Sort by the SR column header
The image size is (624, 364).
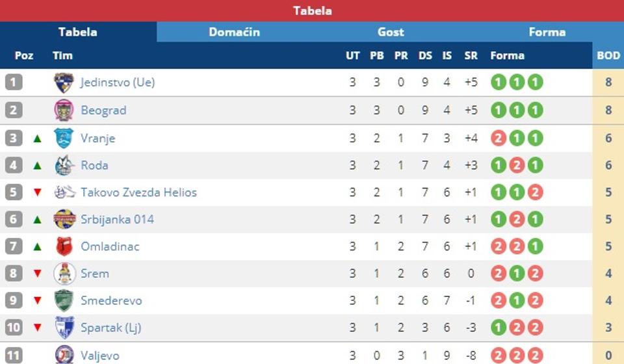click(x=471, y=55)
